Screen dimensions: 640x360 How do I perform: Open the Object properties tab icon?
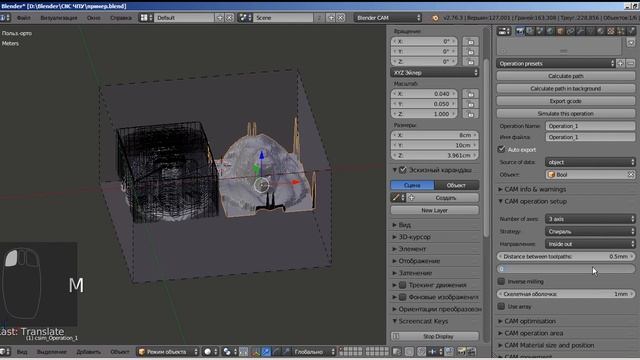coord(560,31)
